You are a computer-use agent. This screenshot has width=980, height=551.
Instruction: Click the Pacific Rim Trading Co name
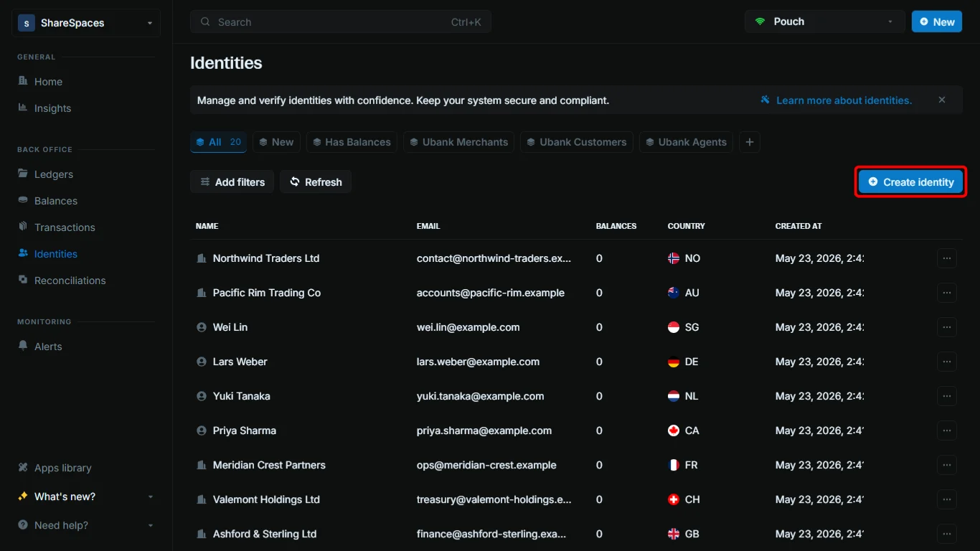click(267, 293)
